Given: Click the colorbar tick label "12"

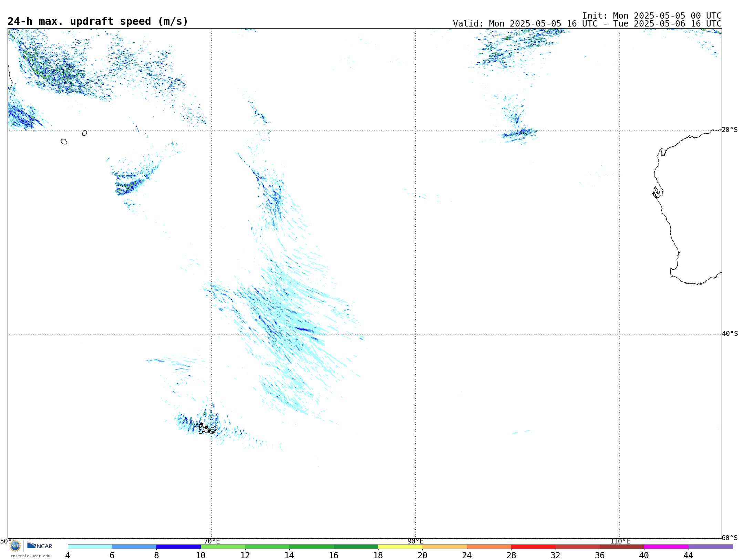Looking at the screenshot, I should click(245, 555).
